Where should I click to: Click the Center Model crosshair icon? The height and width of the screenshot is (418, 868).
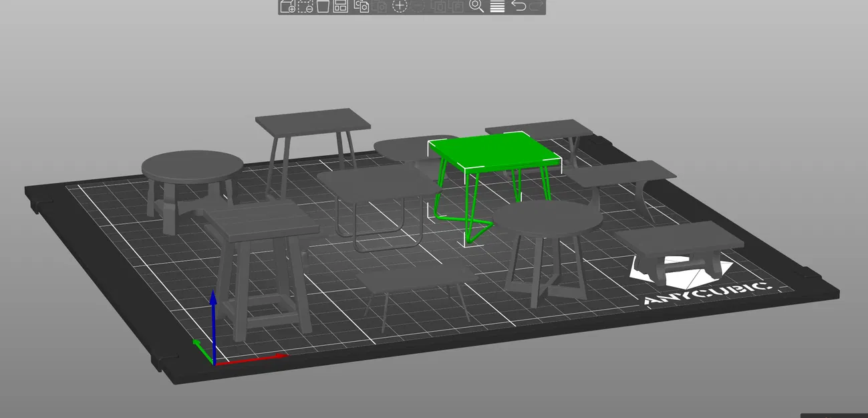400,7
